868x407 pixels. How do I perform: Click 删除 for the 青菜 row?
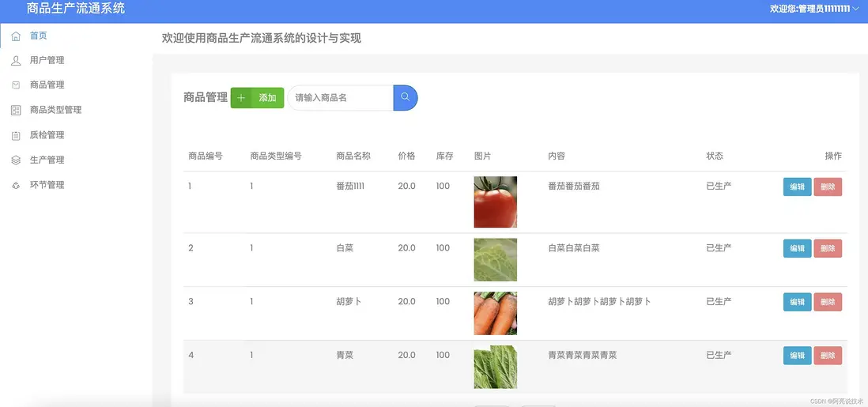828,356
